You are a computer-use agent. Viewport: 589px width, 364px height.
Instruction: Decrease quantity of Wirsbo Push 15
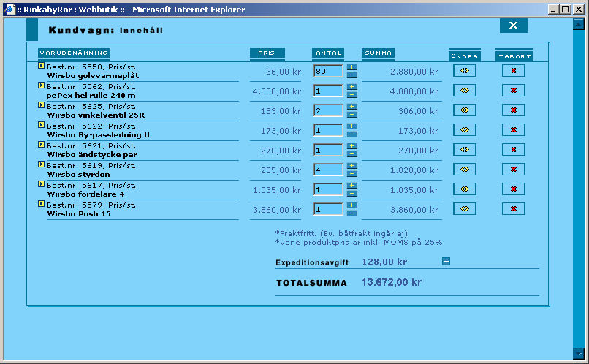[x=351, y=213]
